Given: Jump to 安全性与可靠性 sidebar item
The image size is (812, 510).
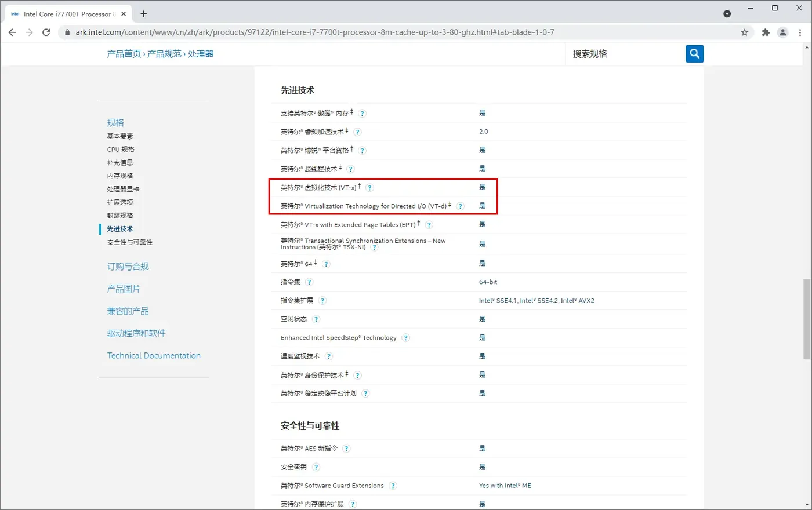Looking at the screenshot, I should [x=130, y=242].
